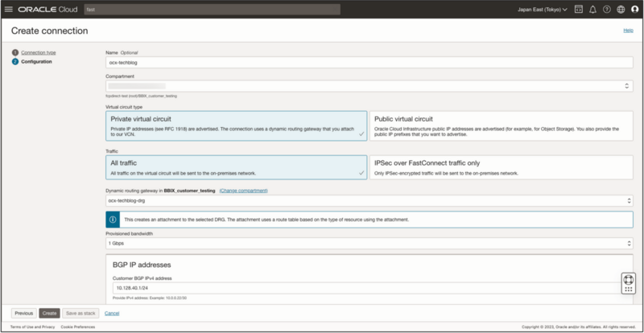The height and width of the screenshot is (333, 644).
Task: Open the Provisioned bandwidth dropdown
Action: click(369, 243)
